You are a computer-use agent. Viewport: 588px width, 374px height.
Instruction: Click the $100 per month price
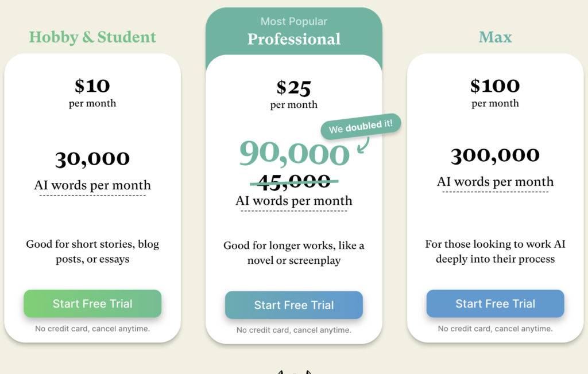(495, 86)
